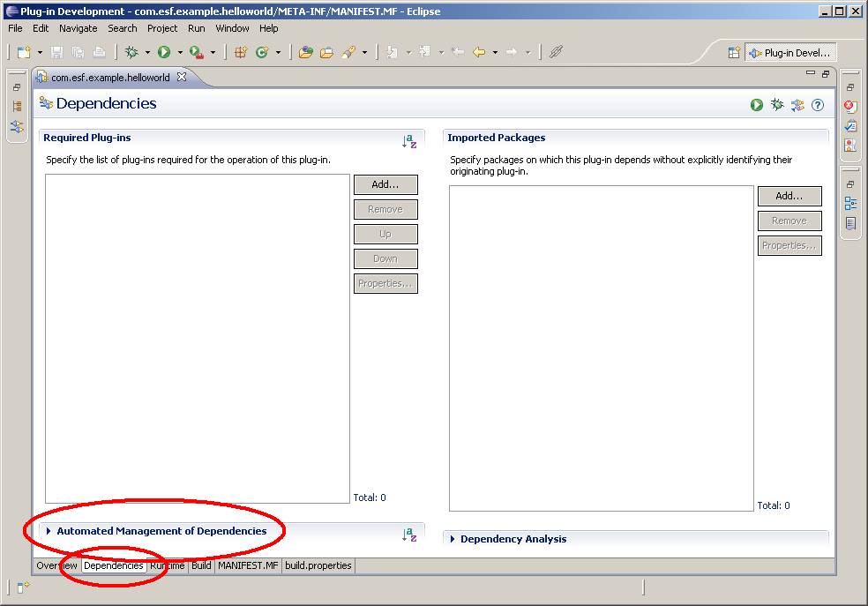Minimize the editor area
This screenshot has width=868, height=606.
click(x=811, y=73)
